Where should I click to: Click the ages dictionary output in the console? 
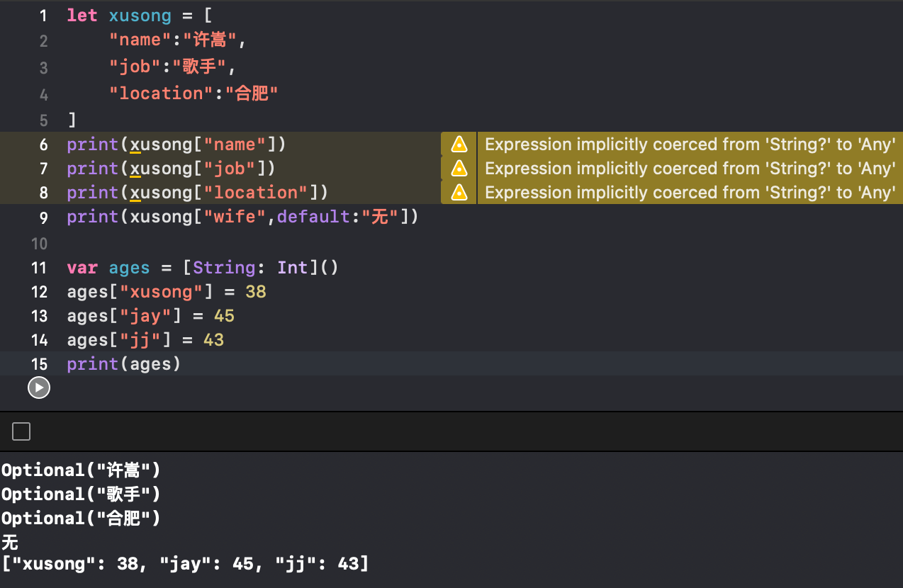coord(184,564)
